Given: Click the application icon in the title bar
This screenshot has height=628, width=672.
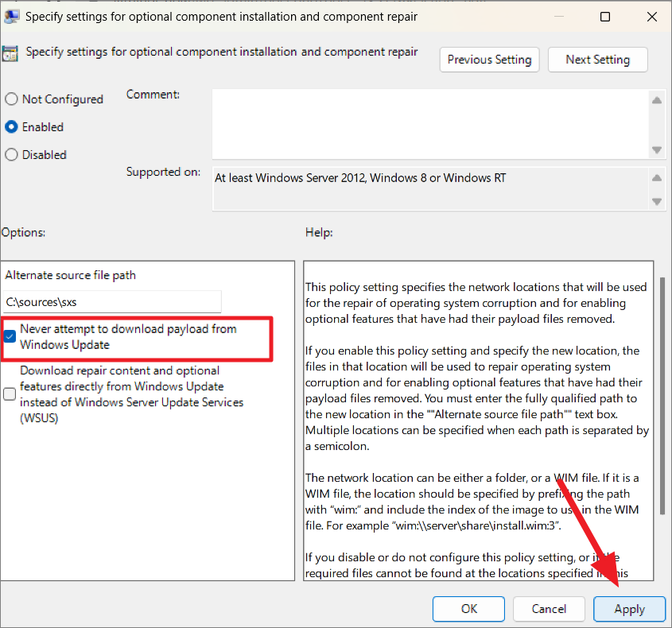Looking at the screenshot, I should pos(11,16).
